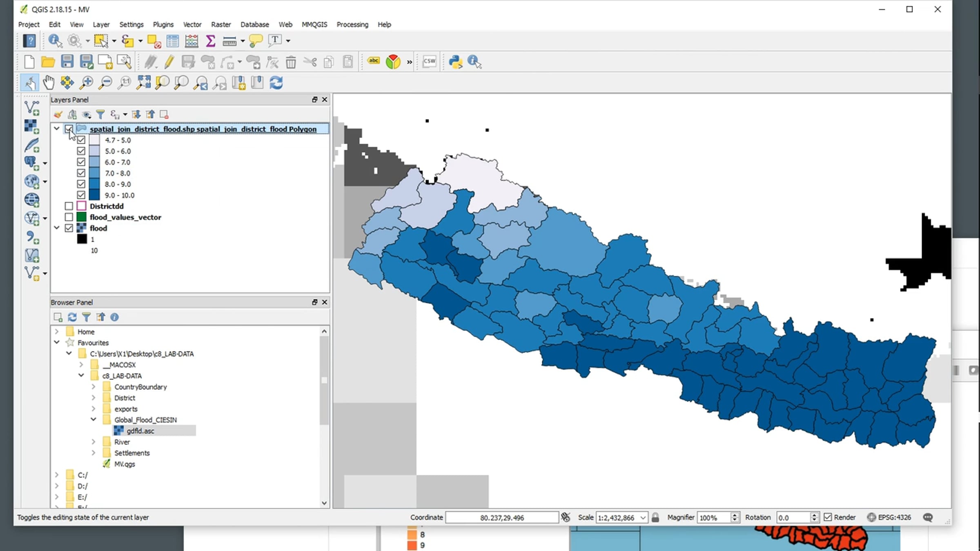Select gdfld.asc in Browser Panel
The height and width of the screenshot is (551, 980).
pyautogui.click(x=140, y=431)
